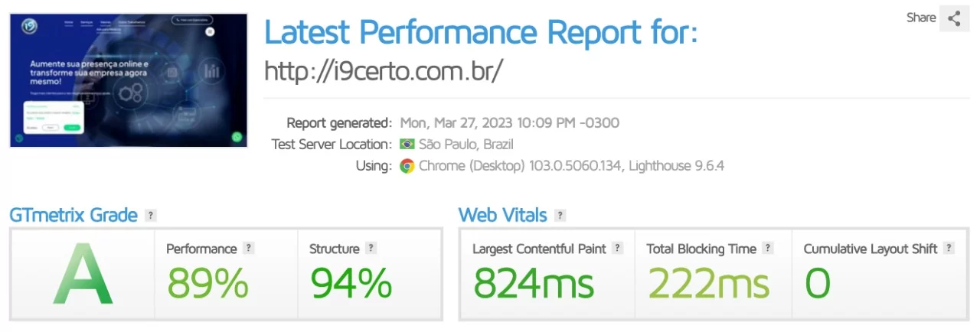Click the Chrome browser icon
This screenshot has height=332, width=980.
click(407, 166)
